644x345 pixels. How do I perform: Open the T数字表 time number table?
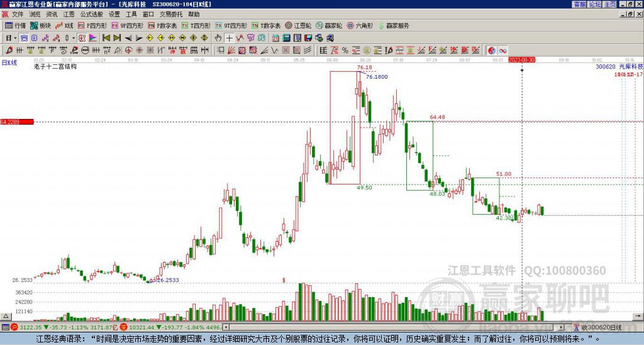pyautogui.click(x=266, y=25)
